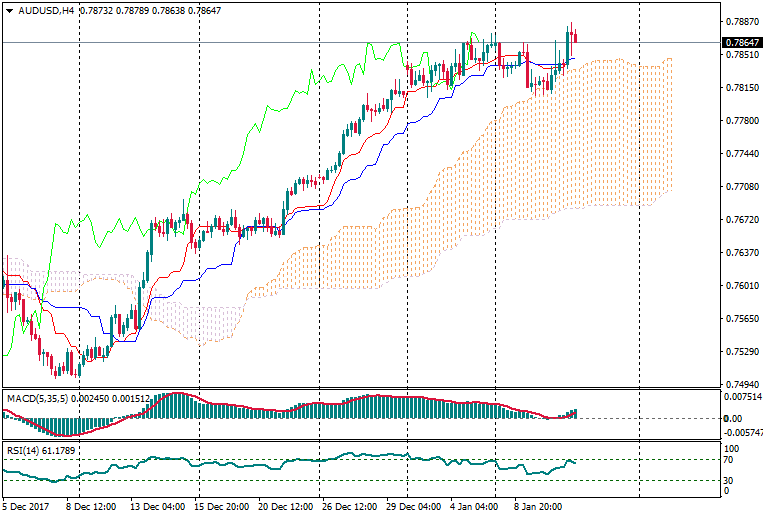Click the dropdown arrow beside AUDUSD,H4
The height and width of the screenshot is (518, 763).
point(9,11)
